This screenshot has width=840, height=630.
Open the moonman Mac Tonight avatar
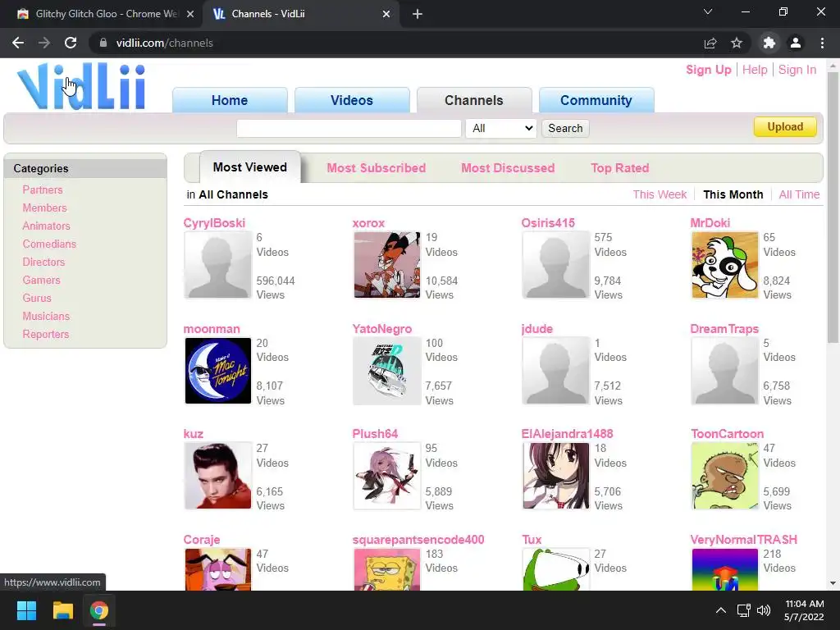217,370
